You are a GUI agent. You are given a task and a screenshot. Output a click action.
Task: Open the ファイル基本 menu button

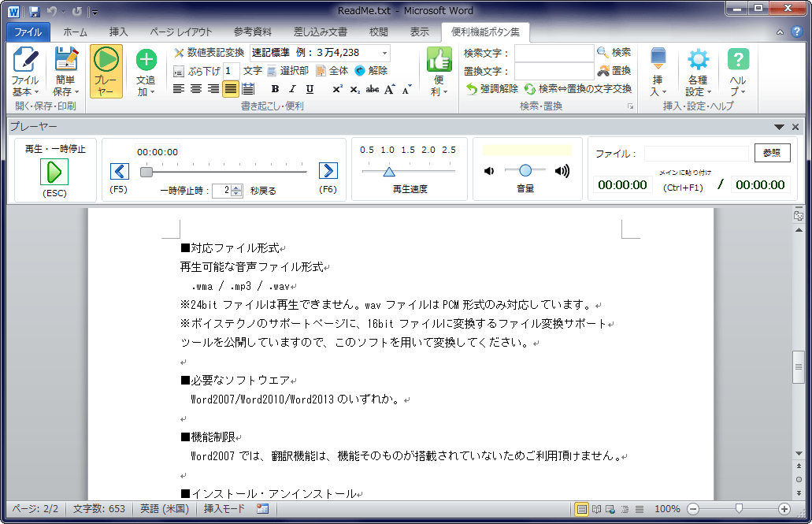click(25, 72)
